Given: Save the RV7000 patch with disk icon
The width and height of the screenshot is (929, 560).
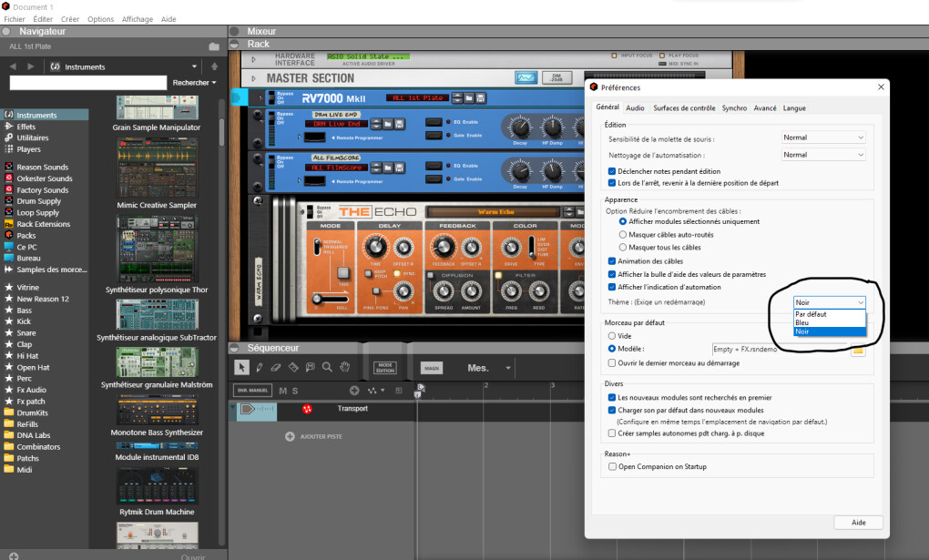Looking at the screenshot, I should click(x=481, y=97).
